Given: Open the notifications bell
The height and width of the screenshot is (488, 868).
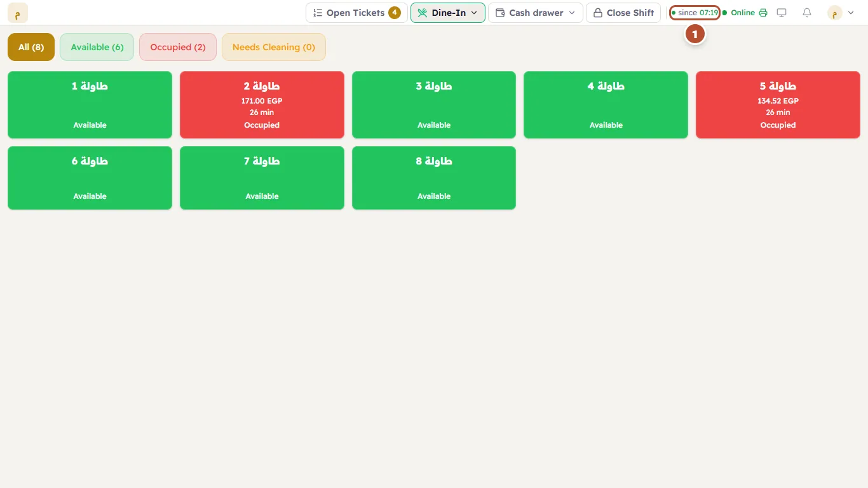Looking at the screenshot, I should [807, 13].
